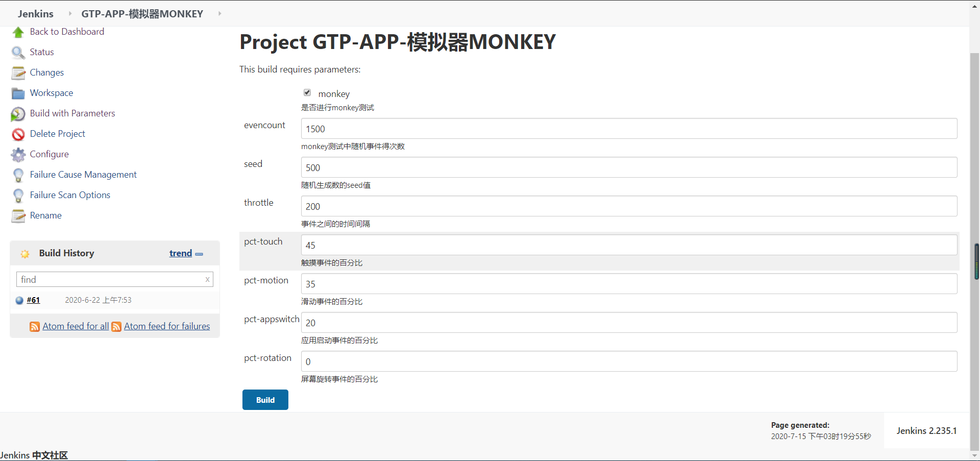Click the pct-motion input field

(x=629, y=284)
